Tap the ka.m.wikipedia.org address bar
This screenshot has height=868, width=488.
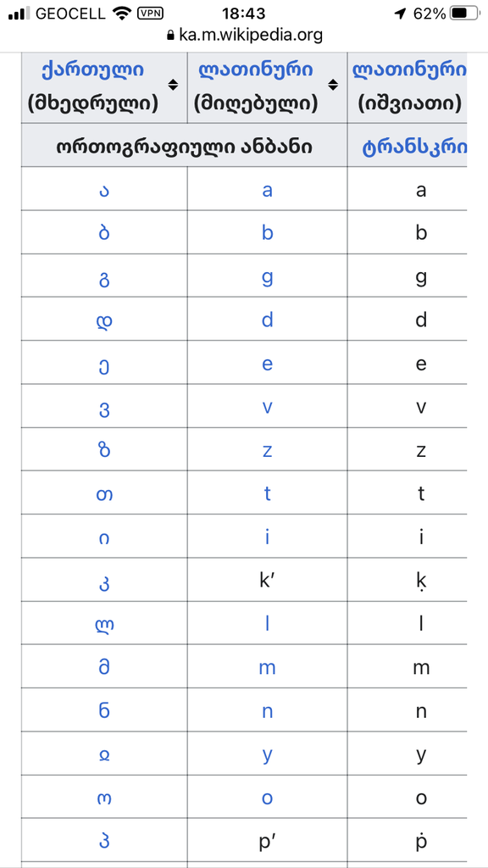[x=244, y=36]
